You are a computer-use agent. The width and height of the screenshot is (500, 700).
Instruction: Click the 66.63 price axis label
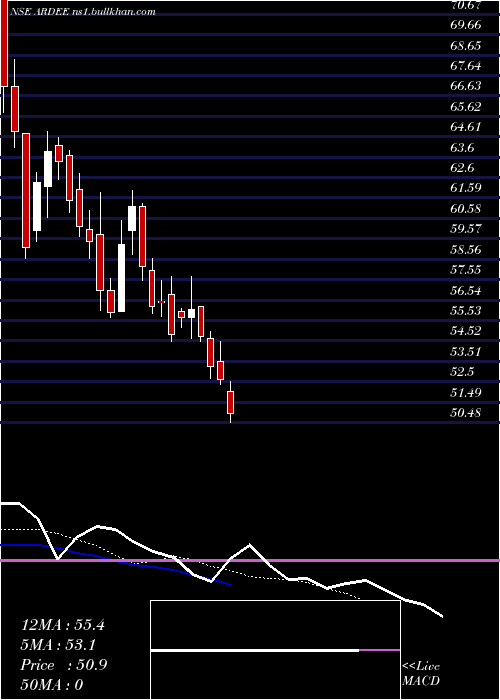pos(466,86)
